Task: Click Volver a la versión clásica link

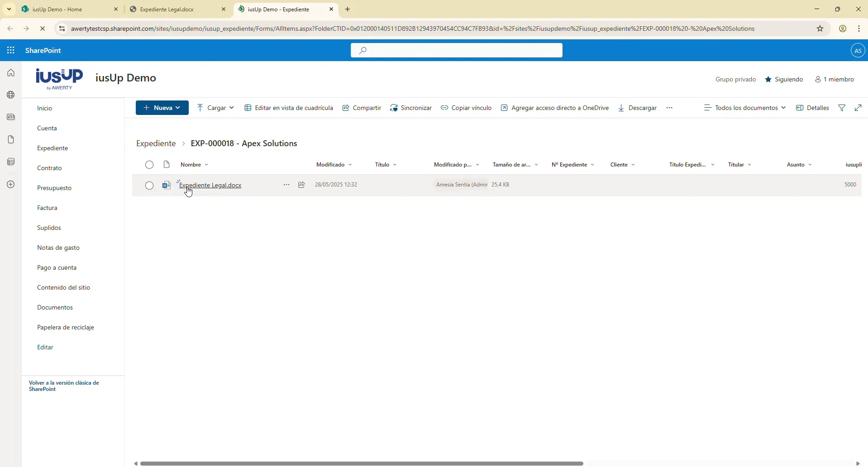Action: point(64,386)
